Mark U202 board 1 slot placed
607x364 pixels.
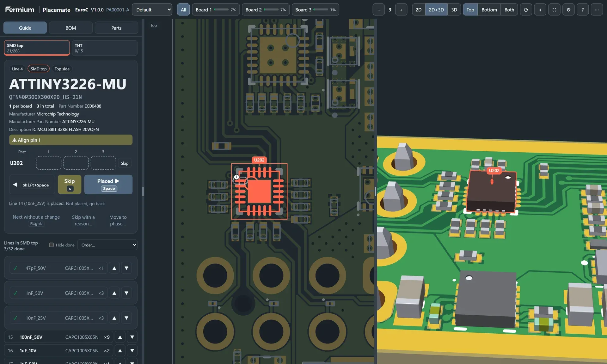click(49, 163)
